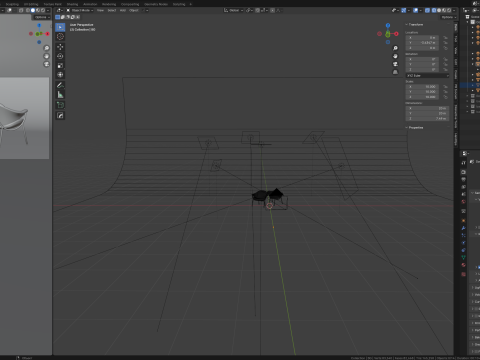Open the Object Mode dropdown
The image size is (480, 360).
80,10
